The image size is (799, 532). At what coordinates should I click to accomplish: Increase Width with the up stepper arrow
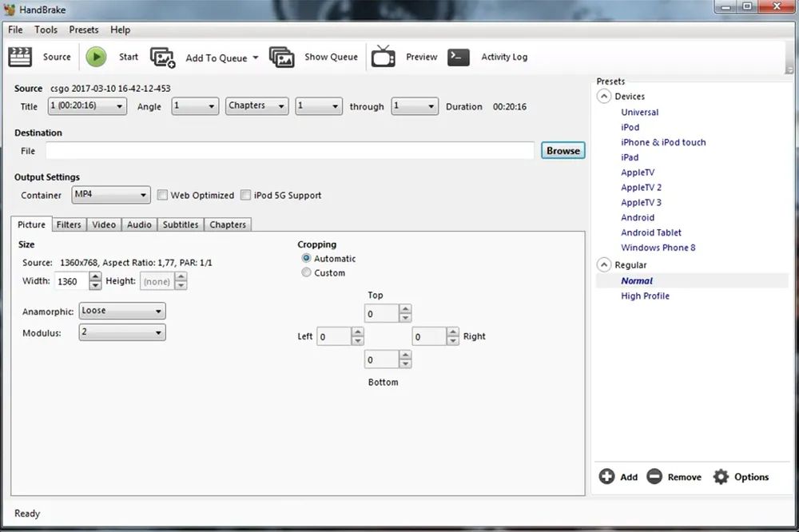(95, 276)
